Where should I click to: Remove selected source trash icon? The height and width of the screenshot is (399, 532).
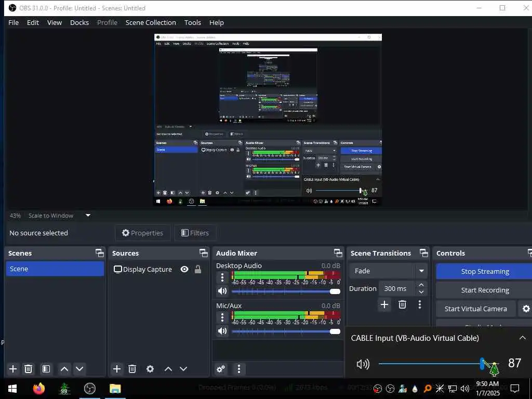point(132,369)
